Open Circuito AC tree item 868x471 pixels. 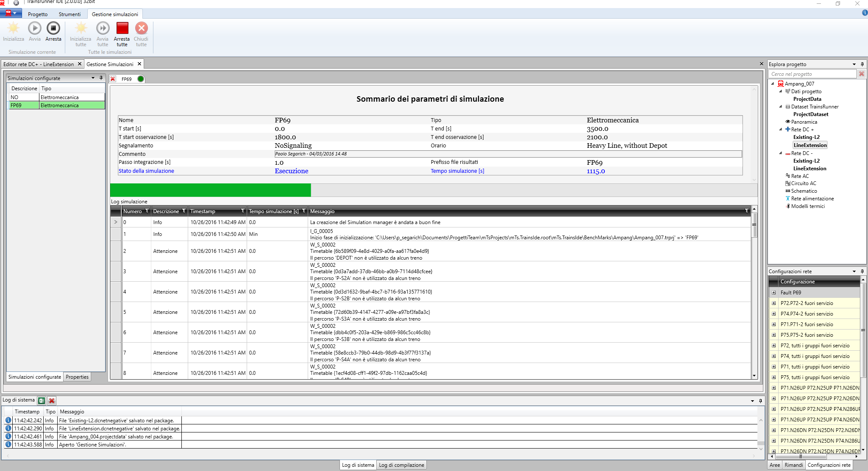(804, 183)
